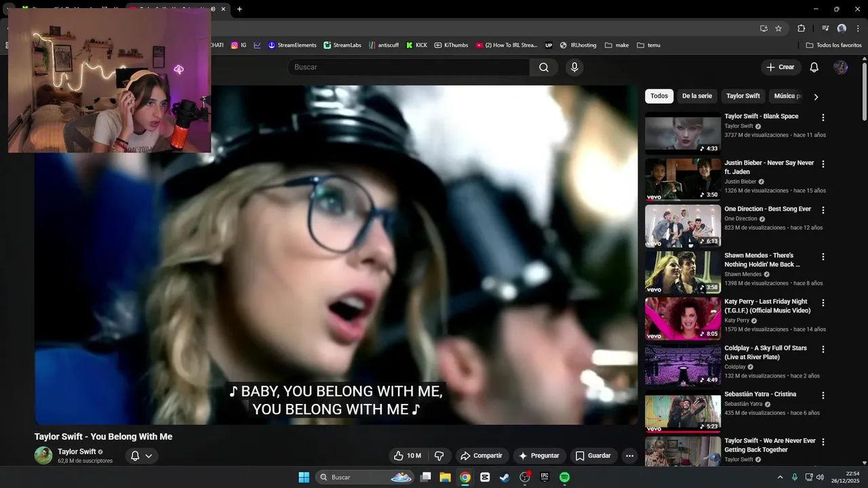Open Chrome extensions puzzle icon
868x488 pixels.
pyautogui.click(x=801, y=28)
